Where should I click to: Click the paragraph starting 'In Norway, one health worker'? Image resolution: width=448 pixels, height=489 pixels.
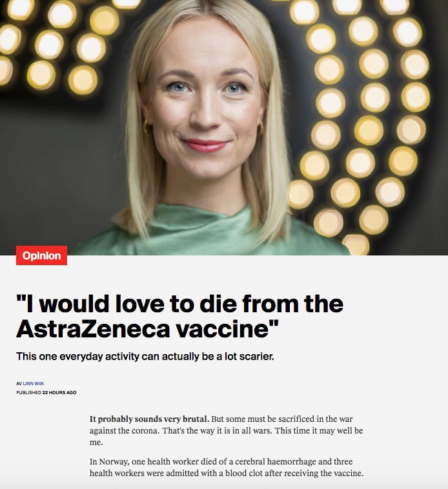(227, 467)
